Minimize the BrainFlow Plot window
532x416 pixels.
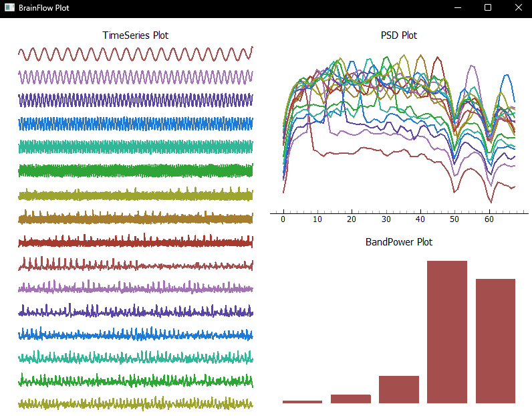pos(458,7)
